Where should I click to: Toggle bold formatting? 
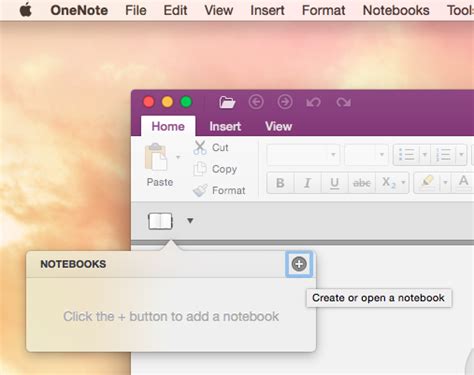coord(280,183)
